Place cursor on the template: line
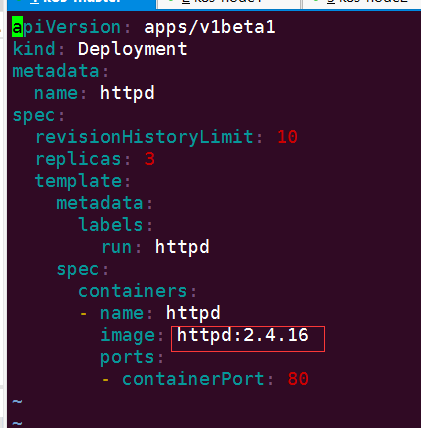The image size is (421, 428). 83,181
